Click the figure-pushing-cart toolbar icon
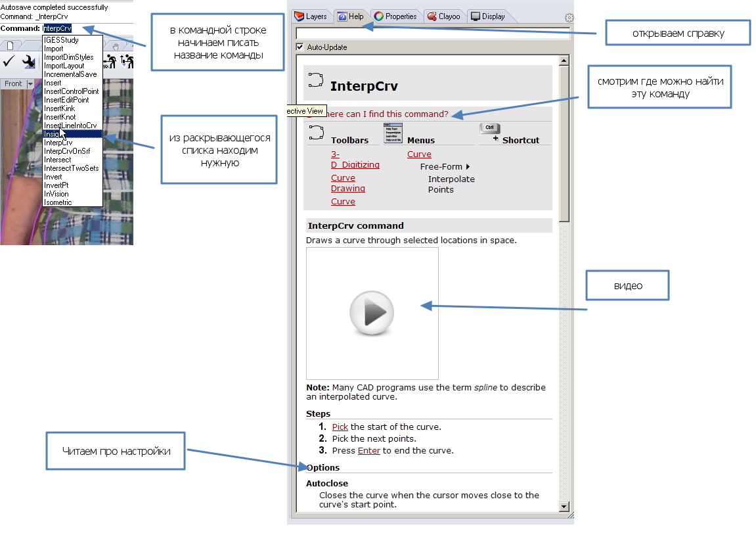Image resolution: width=756 pixels, height=535 pixels. pos(111,62)
